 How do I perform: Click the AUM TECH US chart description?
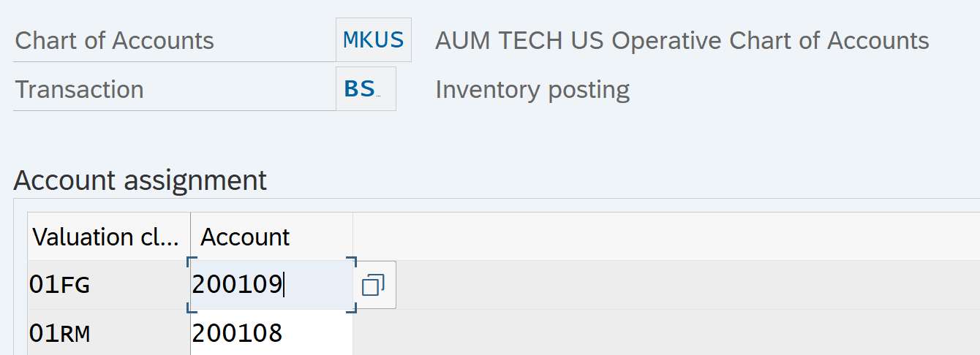(682, 41)
